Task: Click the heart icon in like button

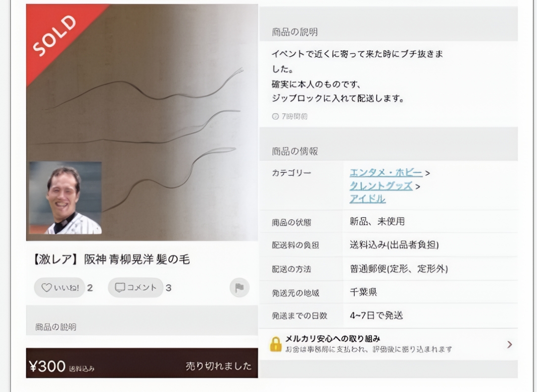Action: (47, 287)
